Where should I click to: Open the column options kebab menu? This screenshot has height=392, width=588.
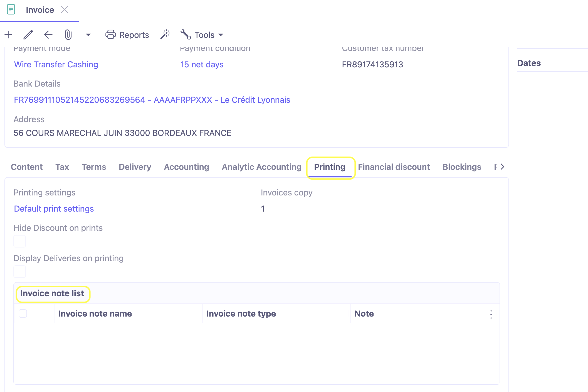[491, 314]
